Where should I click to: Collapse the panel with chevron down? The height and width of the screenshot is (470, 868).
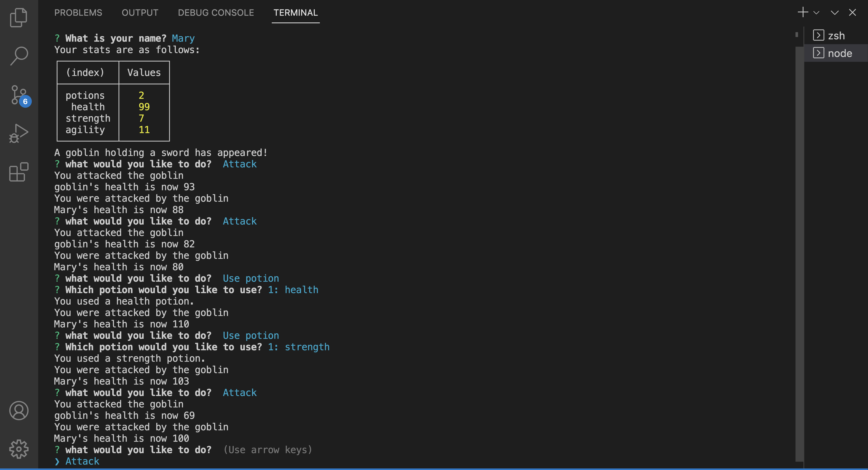[834, 13]
